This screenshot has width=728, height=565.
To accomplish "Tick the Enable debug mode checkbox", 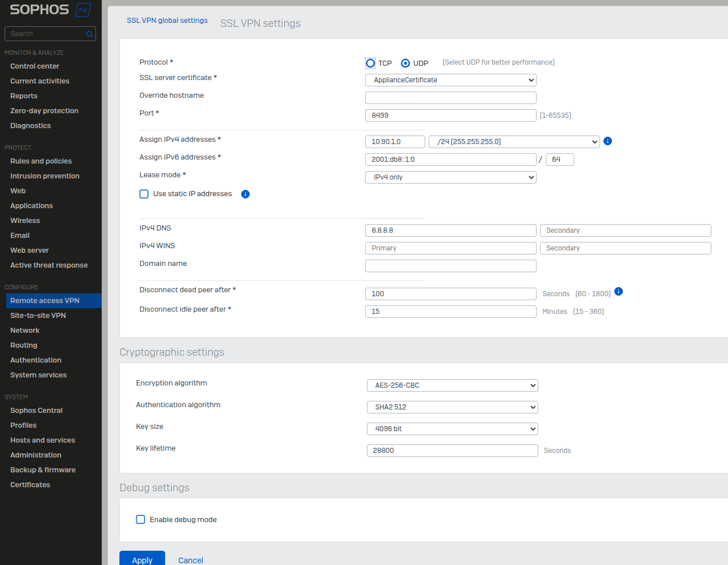I will 141,520.
